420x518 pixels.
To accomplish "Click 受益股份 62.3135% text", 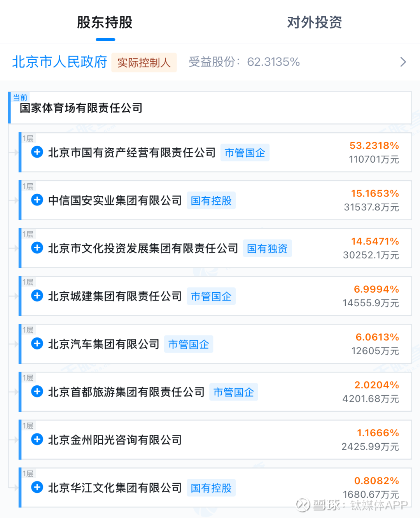I will [x=244, y=62].
